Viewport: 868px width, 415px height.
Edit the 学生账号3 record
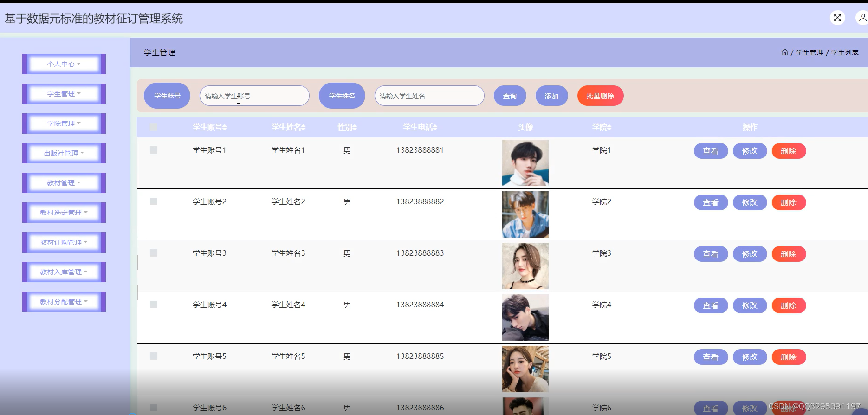click(x=750, y=254)
